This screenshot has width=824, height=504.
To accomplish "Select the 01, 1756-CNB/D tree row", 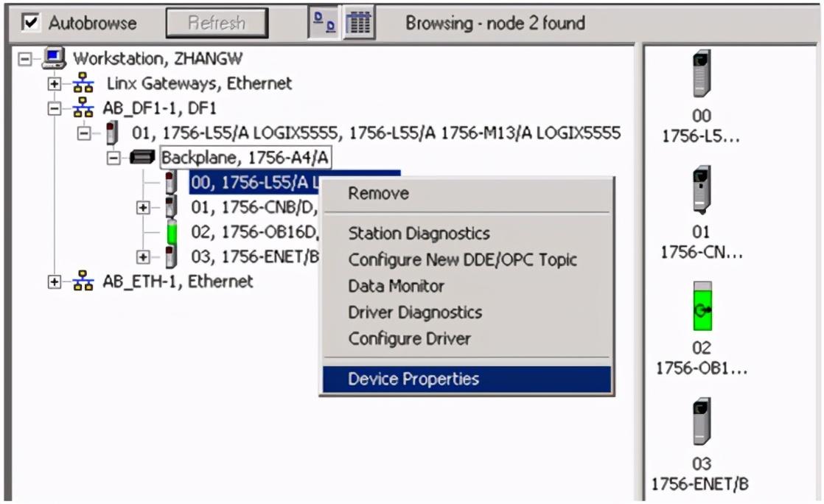I will pyautogui.click(x=254, y=207).
